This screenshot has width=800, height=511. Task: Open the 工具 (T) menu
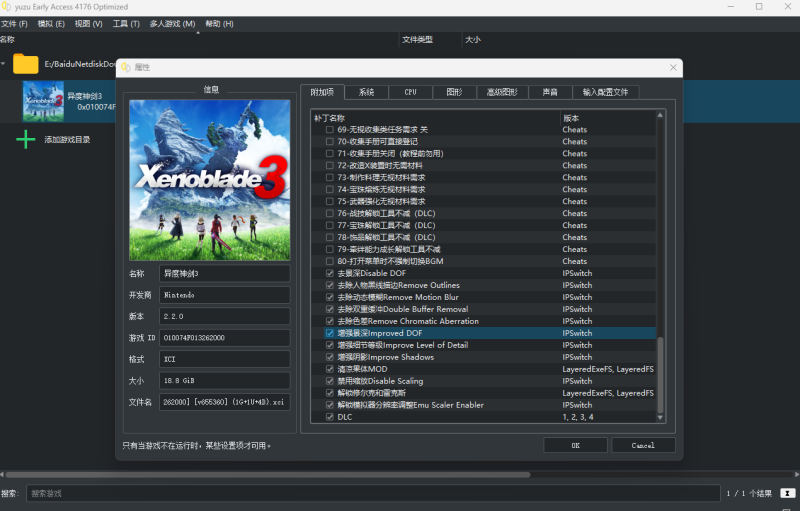click(x=126, y=24)
